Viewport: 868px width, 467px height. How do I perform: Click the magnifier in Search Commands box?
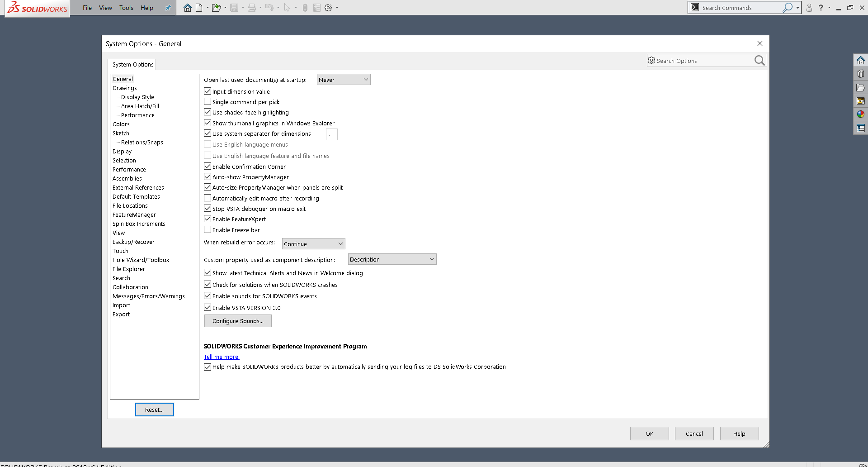click(788, 8)
